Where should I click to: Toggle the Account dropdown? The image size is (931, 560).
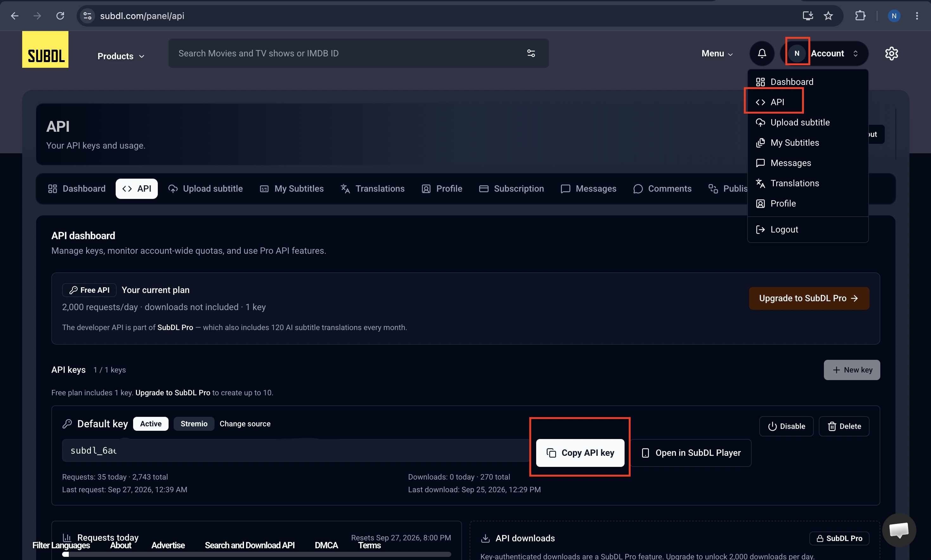[825, 54]
